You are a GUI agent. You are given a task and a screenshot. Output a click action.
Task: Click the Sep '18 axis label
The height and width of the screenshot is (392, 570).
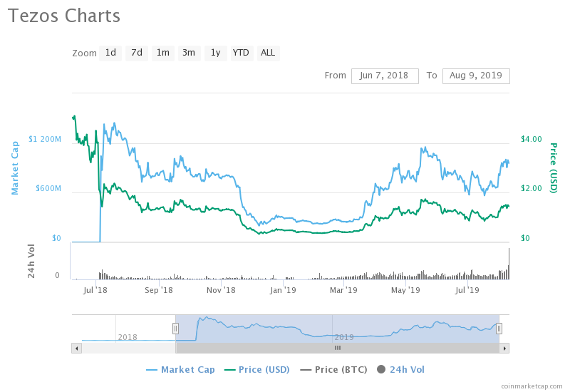[158, 290]
